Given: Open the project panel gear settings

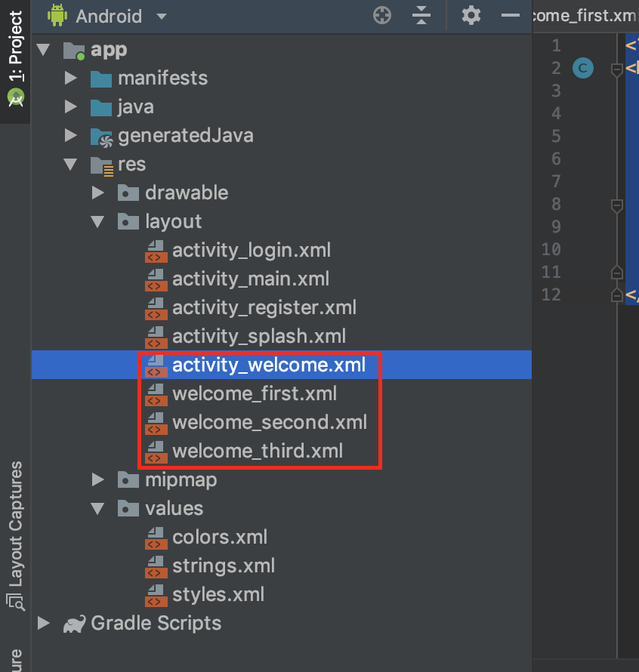Looking at the screenshot, I should [x=471, y=15].
